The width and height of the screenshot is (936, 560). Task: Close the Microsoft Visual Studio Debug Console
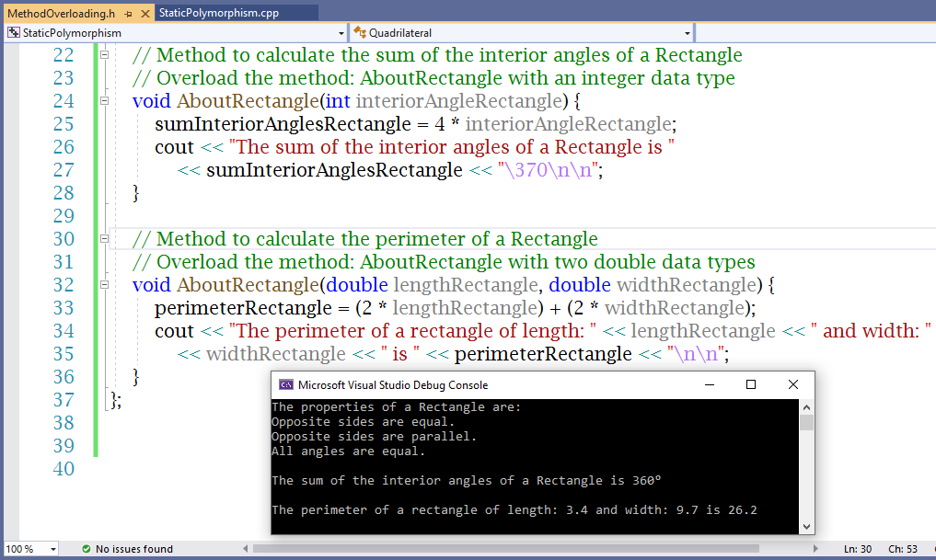click(x=792, y=384)
